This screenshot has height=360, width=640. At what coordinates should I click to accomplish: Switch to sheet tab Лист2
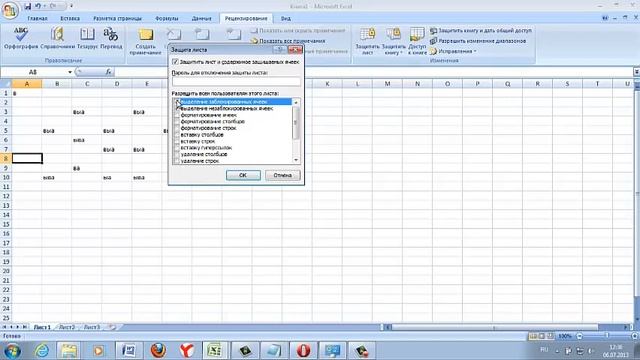pyautogui.click(x=67, y=327)
